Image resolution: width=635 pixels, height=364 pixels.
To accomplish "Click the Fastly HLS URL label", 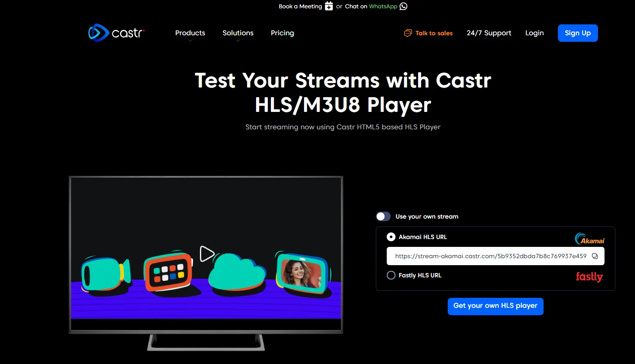I will tap(420, 275).
